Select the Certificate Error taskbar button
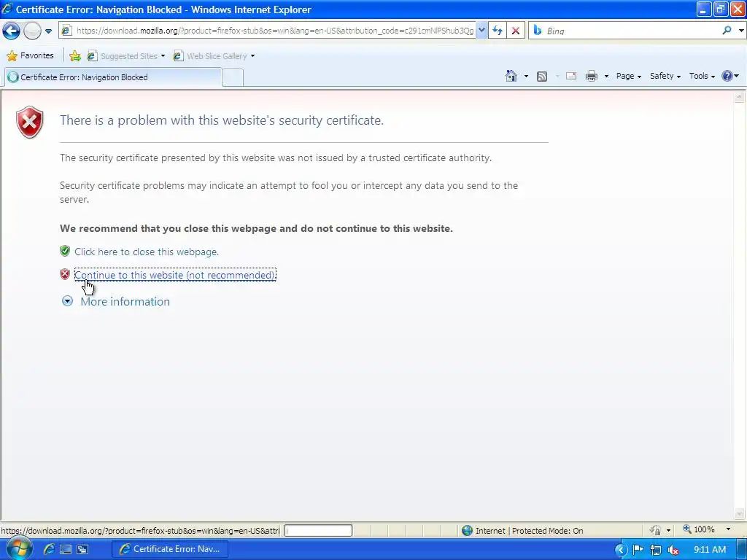Image resolution: width=747 pixels, height=560 pixels. pos(169,549)
